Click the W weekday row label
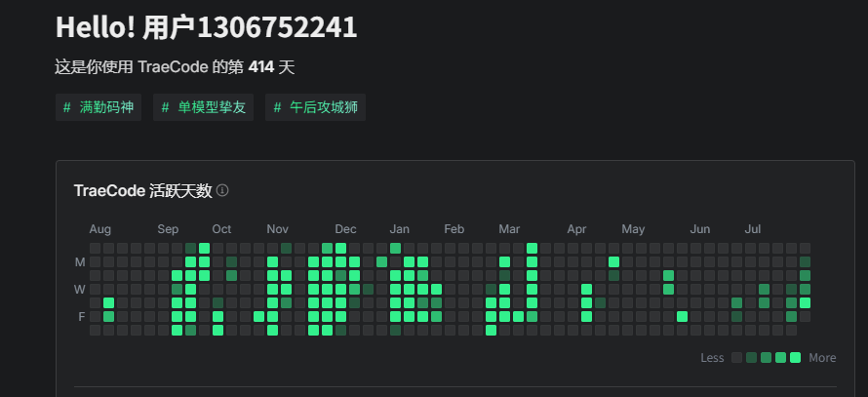868x397 pixels. [x=80, y=290]
